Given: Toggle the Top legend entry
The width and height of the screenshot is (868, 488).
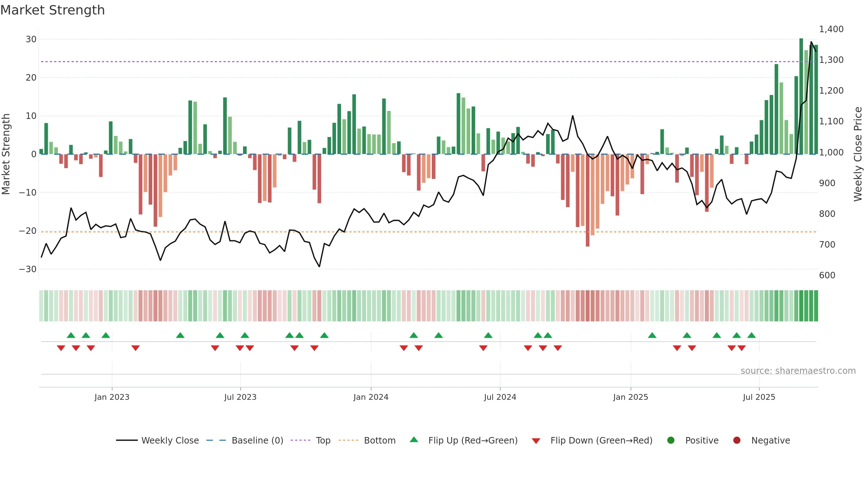Looking at the screenshot, I should click(x=311, y=440).
